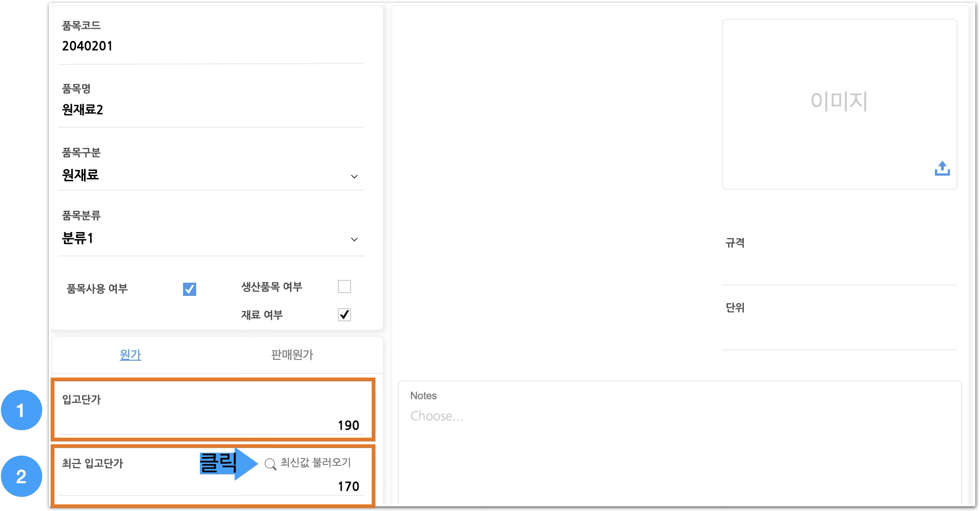Image resolution: width=980 pixels, height=511 pixels.
Task: Click the 최신값 불러오기 button
Action: [x=315, y=463]
